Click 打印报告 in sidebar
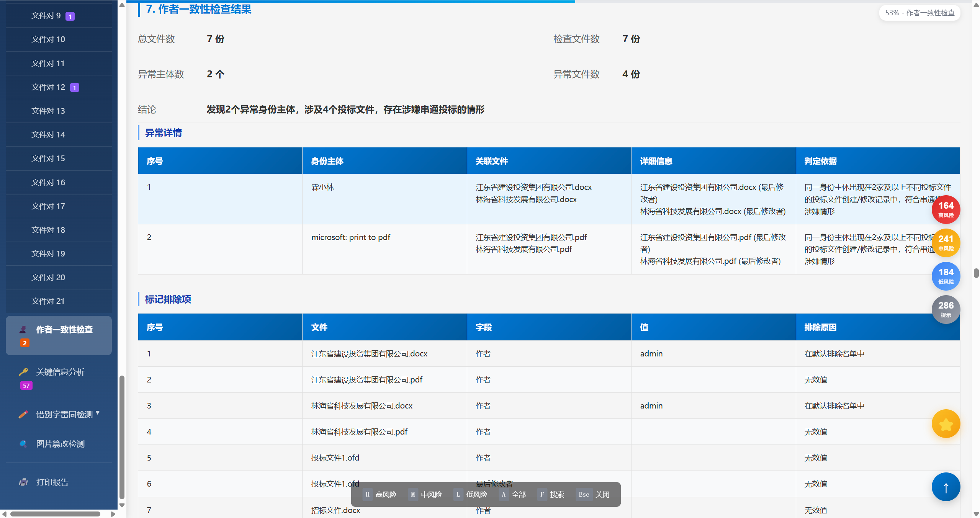 59,482
